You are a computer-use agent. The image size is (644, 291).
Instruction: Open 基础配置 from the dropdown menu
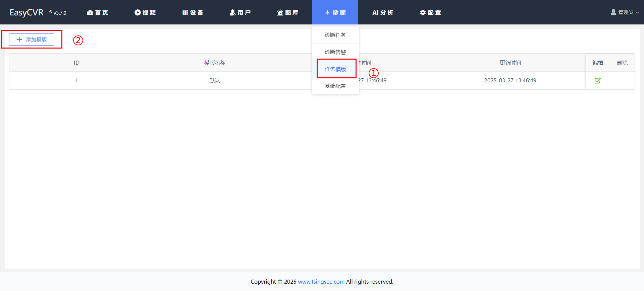[335, 86]
